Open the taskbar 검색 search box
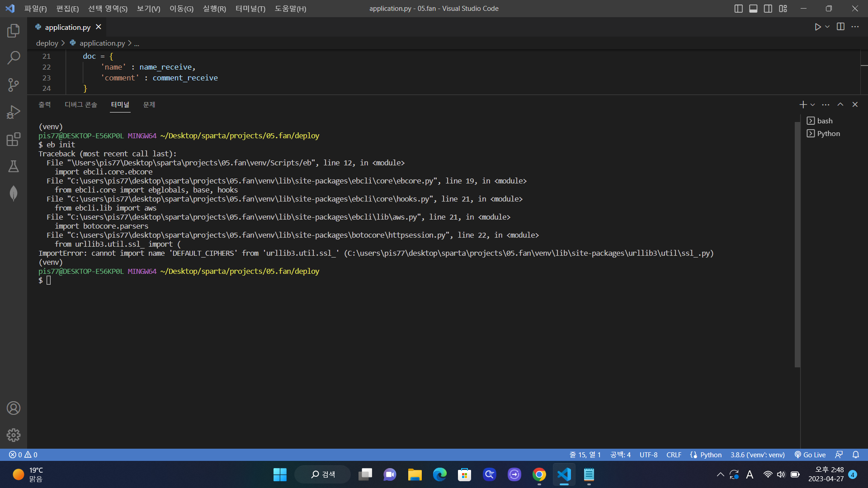The image size is (868, 488). click(323, 474)
